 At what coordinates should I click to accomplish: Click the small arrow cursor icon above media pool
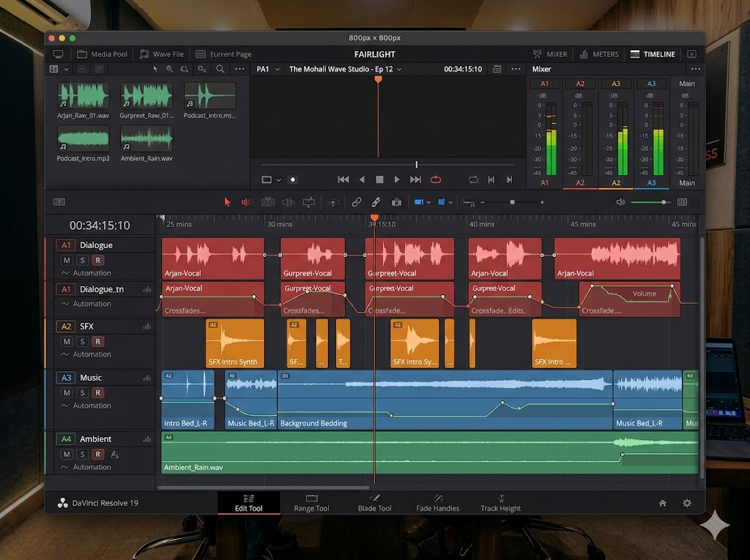click(155, 69)
